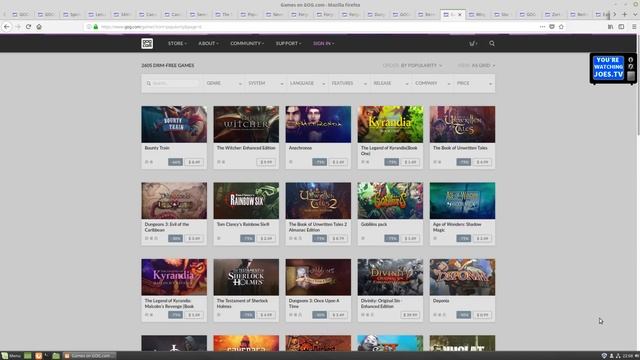Expand the ABOUT menu
Viewport: 640px width, 360px height.
click(x=208, y=43)
